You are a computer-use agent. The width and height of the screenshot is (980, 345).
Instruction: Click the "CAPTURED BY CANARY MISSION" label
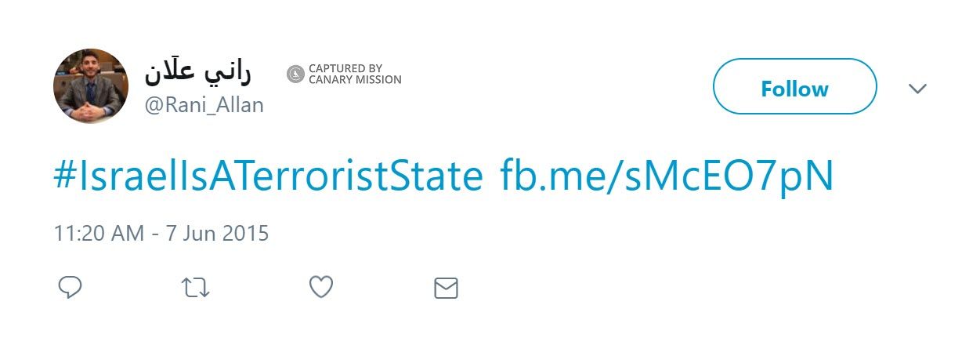tap(354, 74)
